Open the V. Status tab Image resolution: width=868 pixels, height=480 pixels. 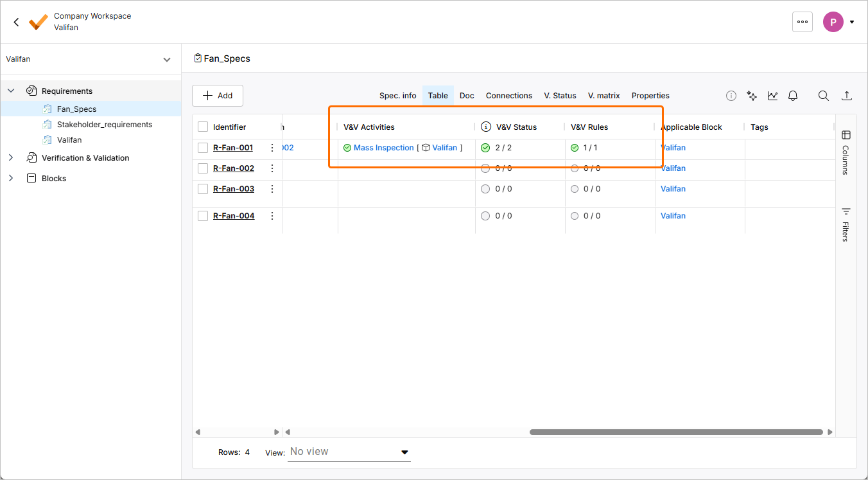coord(560,96)
